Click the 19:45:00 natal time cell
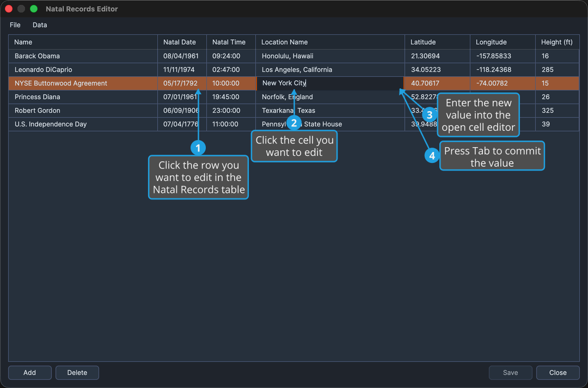The image size is (588, 388). tap(231, 97)
